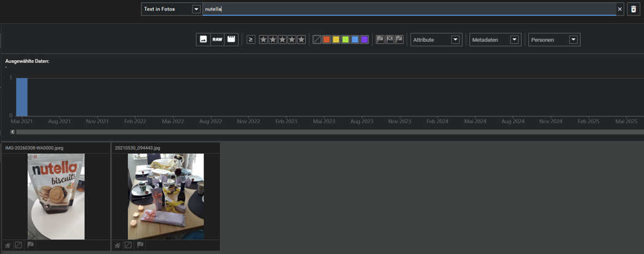Click the Mai 2022 timeline label

click(172, 121)
